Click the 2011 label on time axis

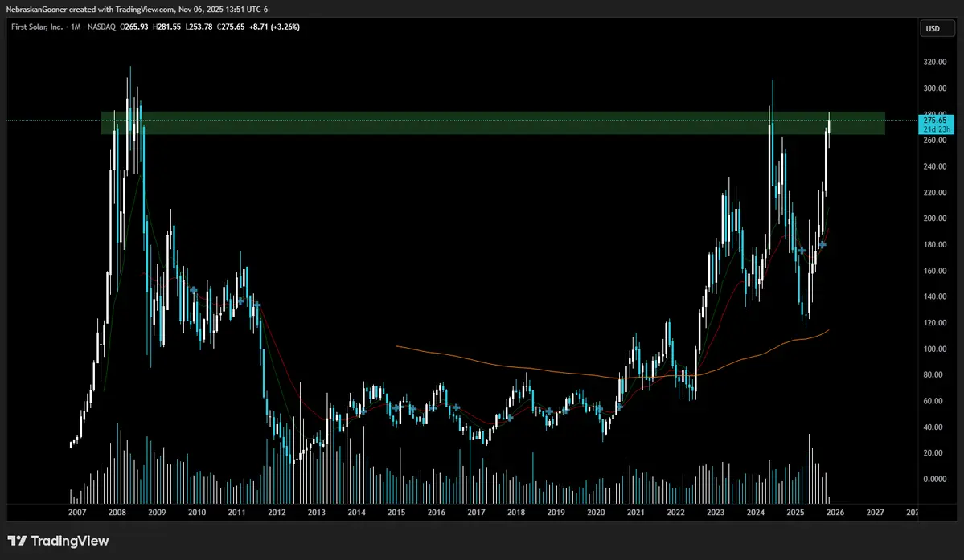(236, 512)
